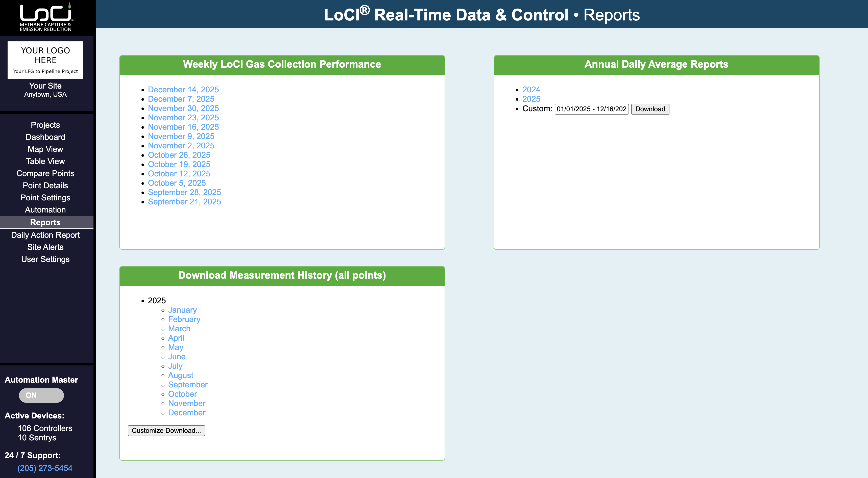Click the Customize Download... button
868x478 pixels.
tap(166, 431)
